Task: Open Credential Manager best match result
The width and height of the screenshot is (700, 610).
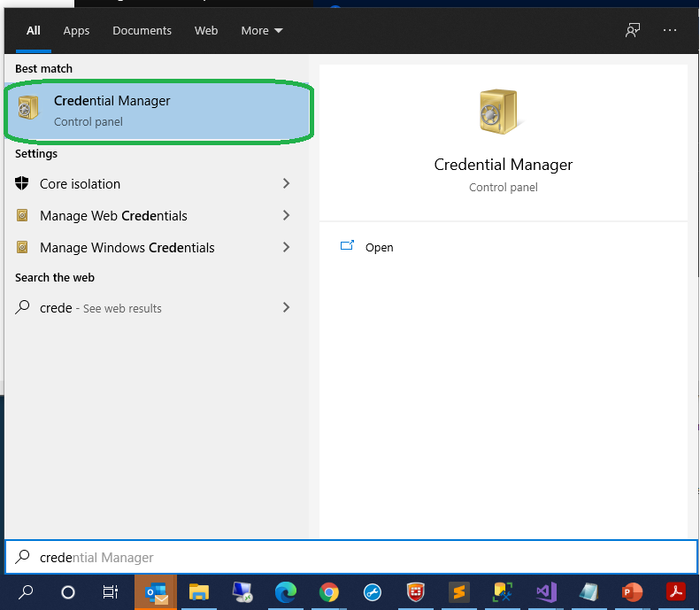Action: (157, 111)
